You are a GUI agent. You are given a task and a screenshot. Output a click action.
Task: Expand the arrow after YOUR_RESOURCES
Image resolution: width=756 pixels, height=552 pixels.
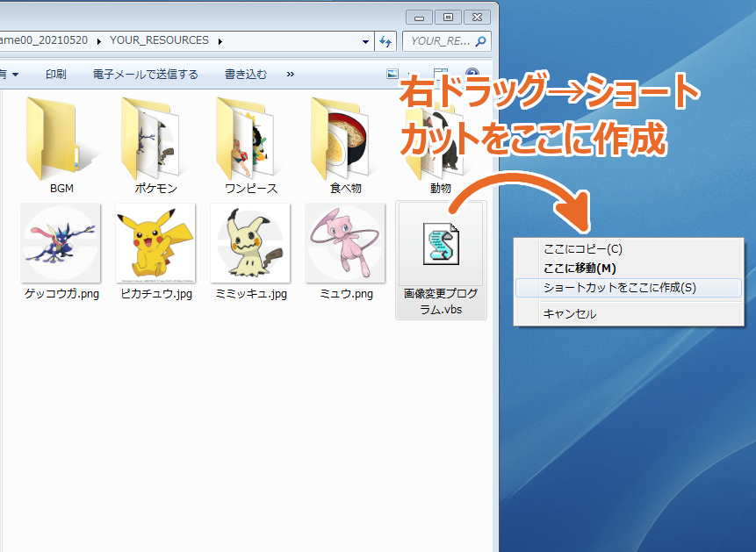(220, 41)
